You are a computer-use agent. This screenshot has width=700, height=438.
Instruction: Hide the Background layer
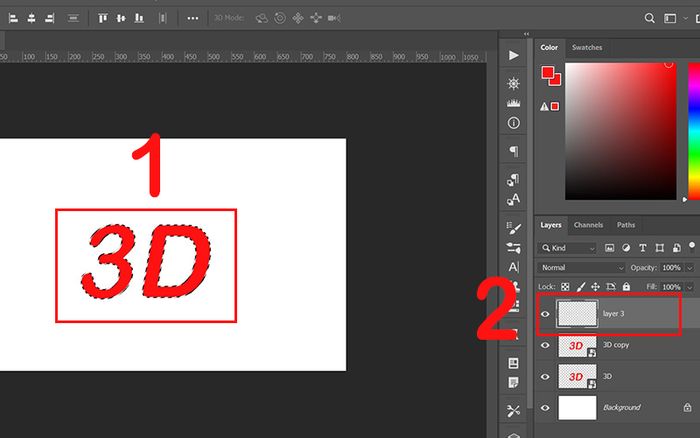[545, 408]
